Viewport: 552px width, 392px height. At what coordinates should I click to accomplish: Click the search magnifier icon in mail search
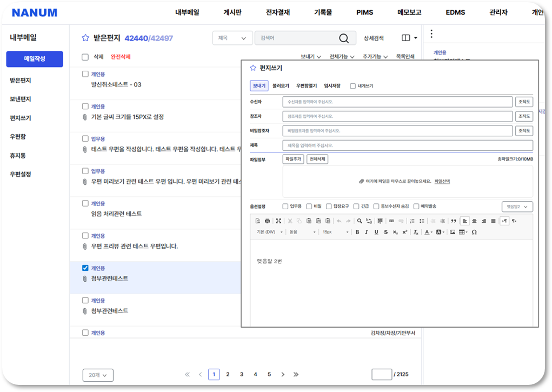[344, 38]
